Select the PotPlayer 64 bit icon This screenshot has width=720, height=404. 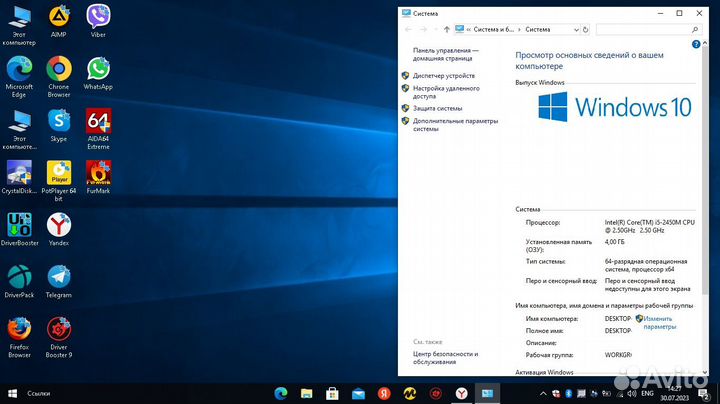pyautogui.click(x=59, y=181)
